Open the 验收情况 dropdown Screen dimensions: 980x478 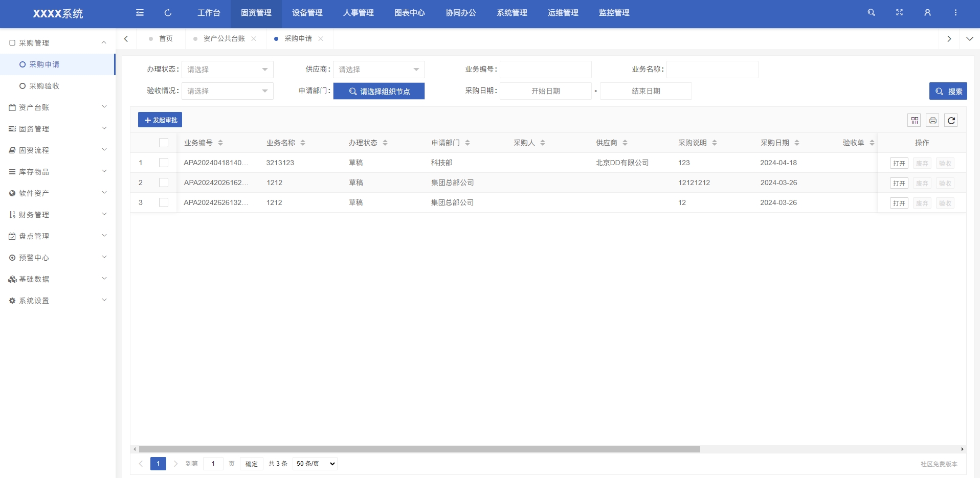228,91
